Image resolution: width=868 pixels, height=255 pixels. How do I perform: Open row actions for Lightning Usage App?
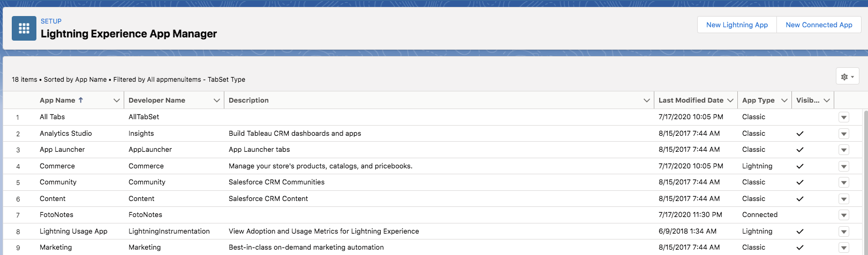click(844, 231)
